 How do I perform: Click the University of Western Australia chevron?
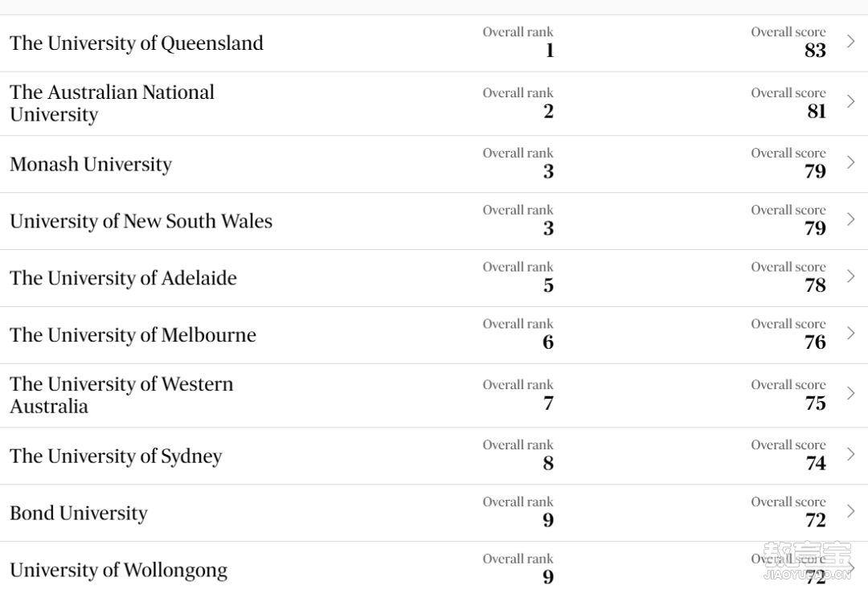pos(851,393)
